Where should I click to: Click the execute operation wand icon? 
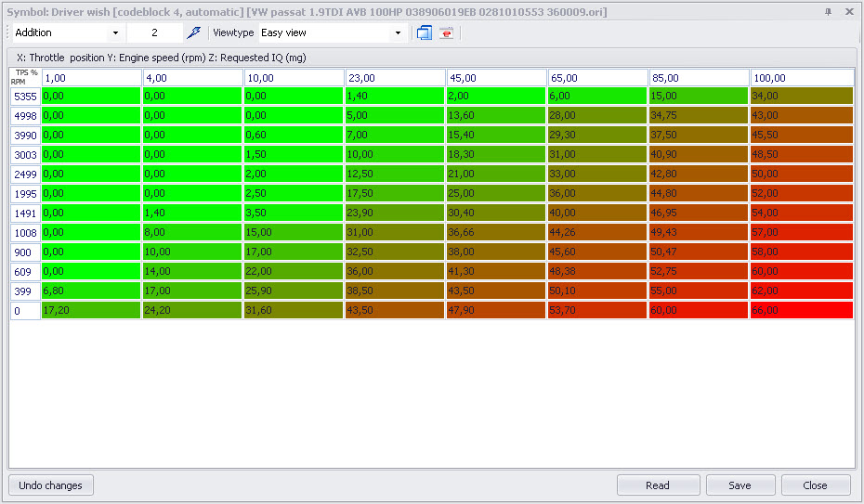tap(193, 32)
